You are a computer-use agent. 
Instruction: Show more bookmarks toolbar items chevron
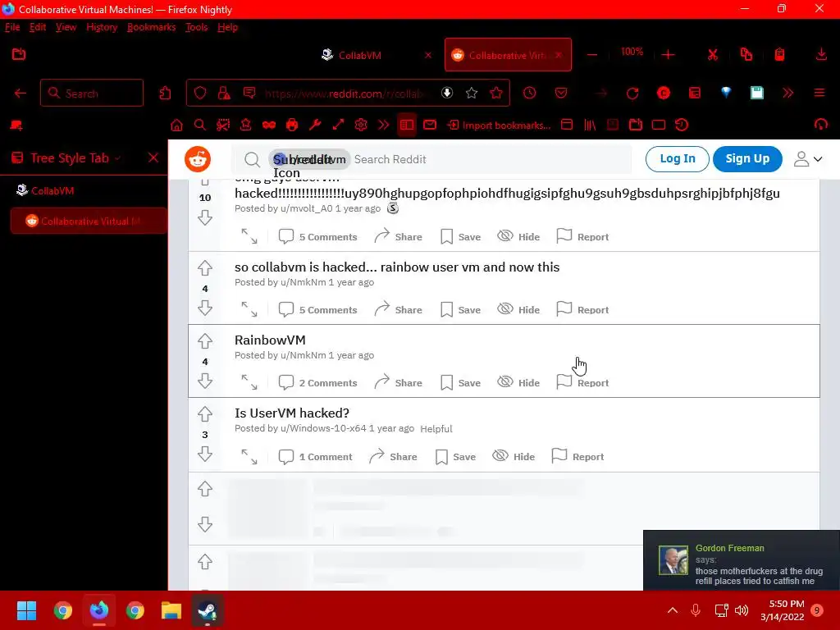point(384,126)
